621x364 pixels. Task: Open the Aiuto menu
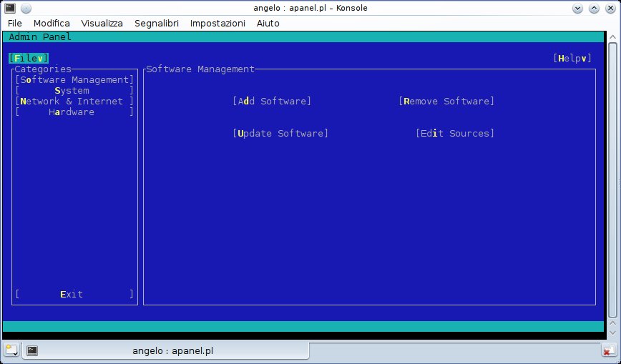click(268, 24)
